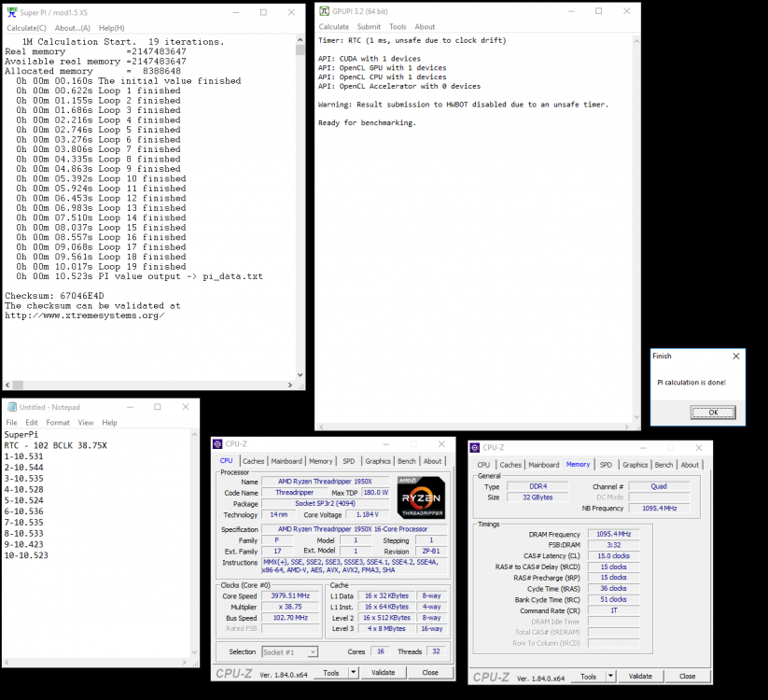The image size is (768, 700).
Task: Click the Super PI title bar icon
Action: [x=12, y=12]
